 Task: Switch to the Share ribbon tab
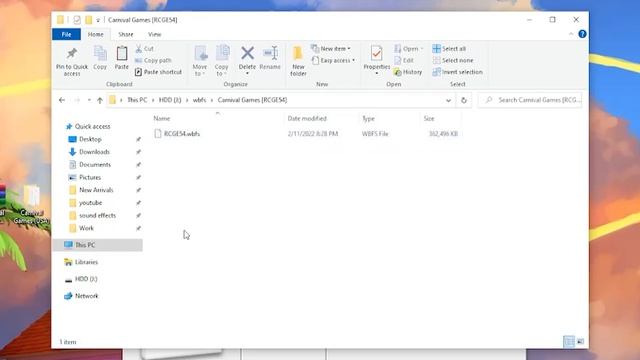click(x=126, y=34)
